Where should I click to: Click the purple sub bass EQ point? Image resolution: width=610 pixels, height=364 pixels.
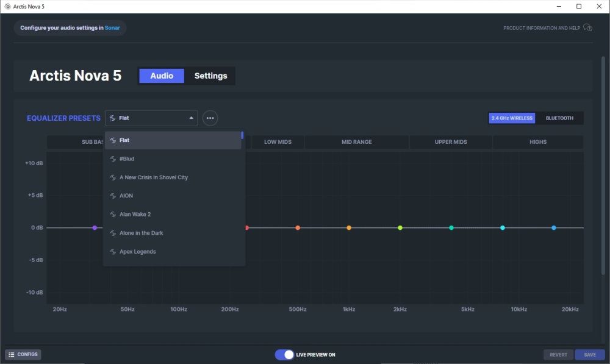[95, 227]
